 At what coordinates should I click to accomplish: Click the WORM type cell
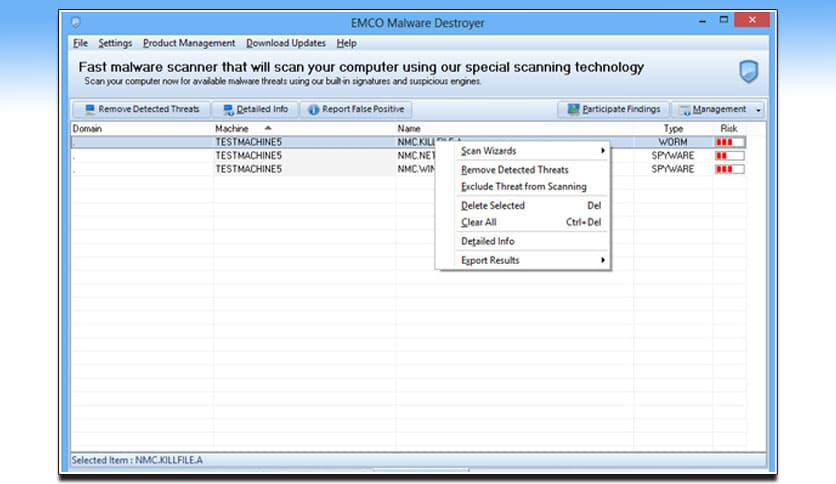click(x=673, y=142)
